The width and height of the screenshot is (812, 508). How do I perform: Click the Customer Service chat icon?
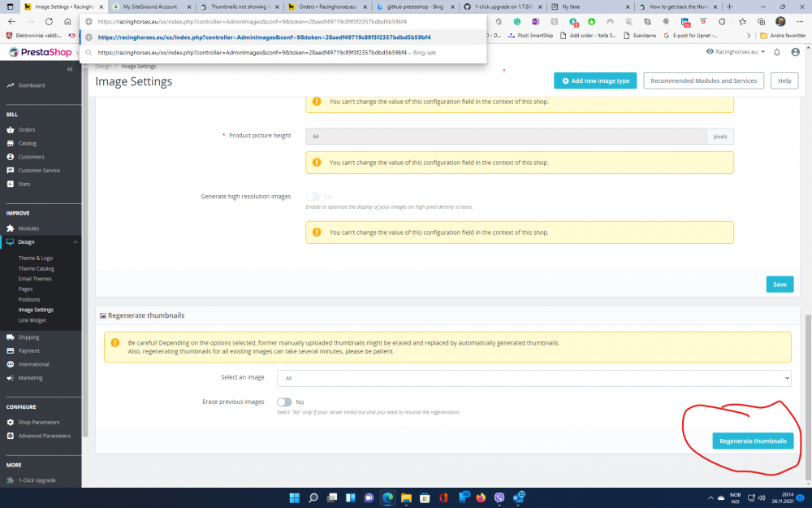point(11,170)
